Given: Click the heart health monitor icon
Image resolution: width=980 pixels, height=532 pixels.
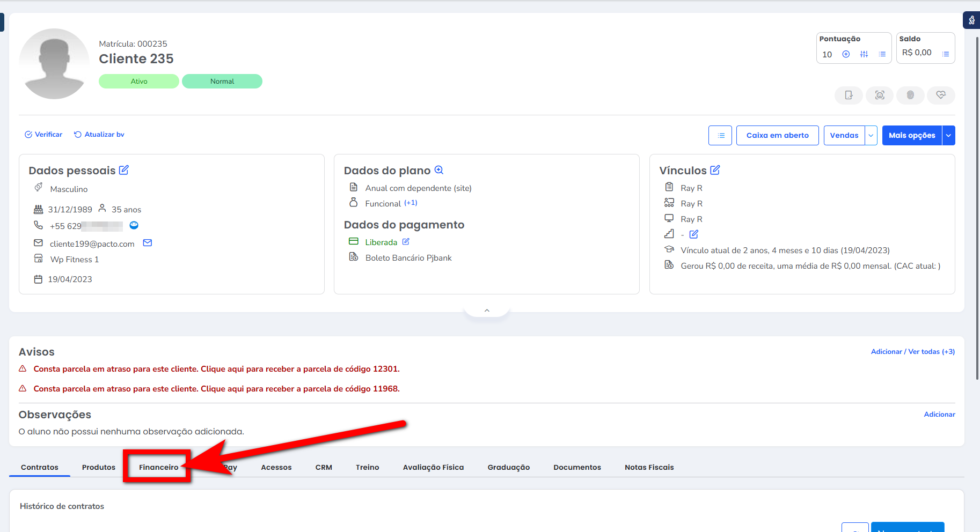Looking at the screenshot, I should click(941, 95).
